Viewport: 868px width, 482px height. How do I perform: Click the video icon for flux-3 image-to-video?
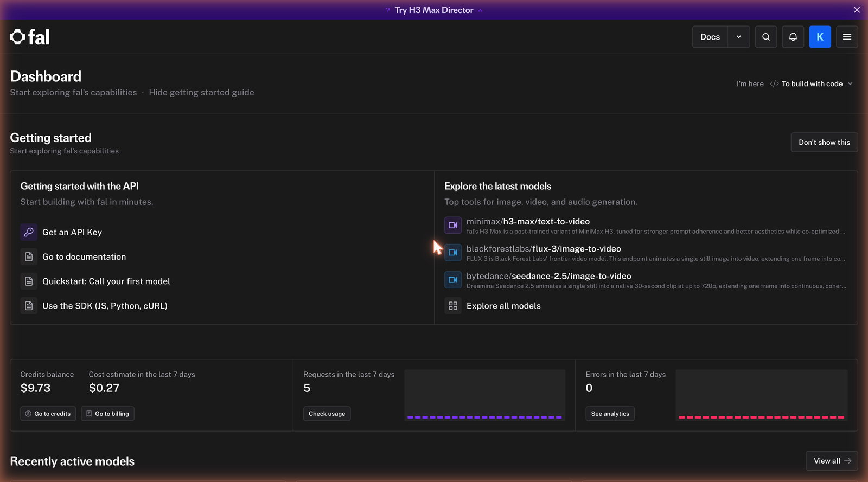pos(453,252)
